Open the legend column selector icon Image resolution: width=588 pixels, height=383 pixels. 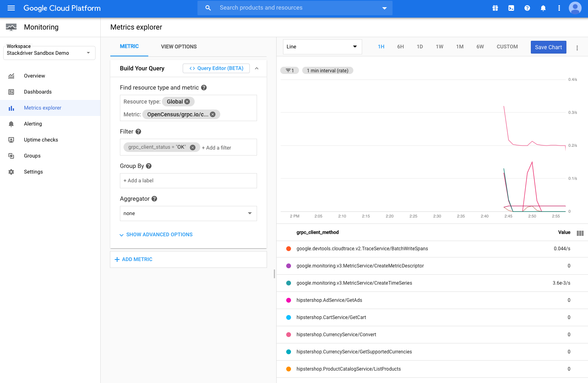(580, 233)
